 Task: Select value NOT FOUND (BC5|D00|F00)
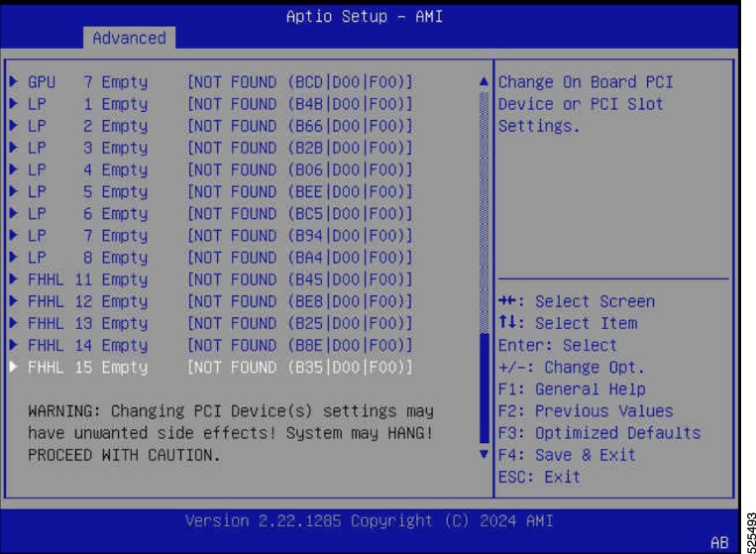[x=300, y=214]
